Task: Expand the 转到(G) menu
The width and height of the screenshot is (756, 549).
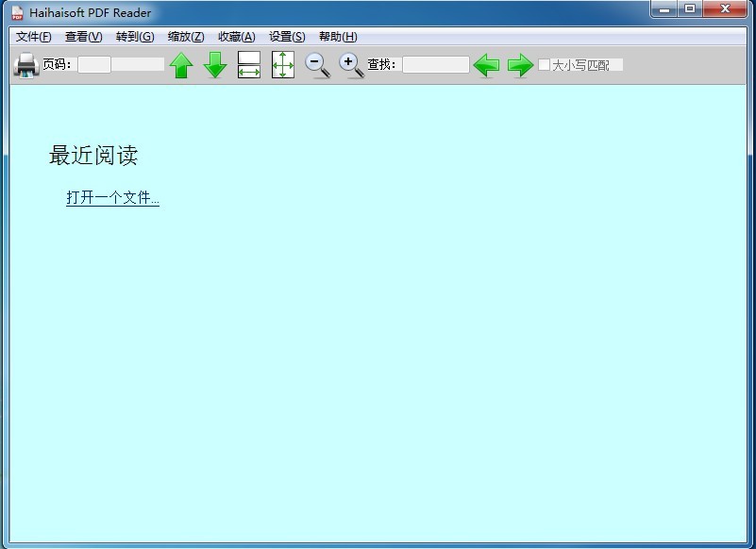Action: pyautogui.click(x=135, y=37)
